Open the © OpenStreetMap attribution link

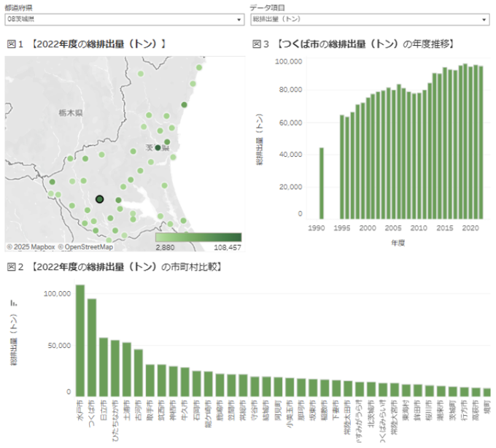85,247
